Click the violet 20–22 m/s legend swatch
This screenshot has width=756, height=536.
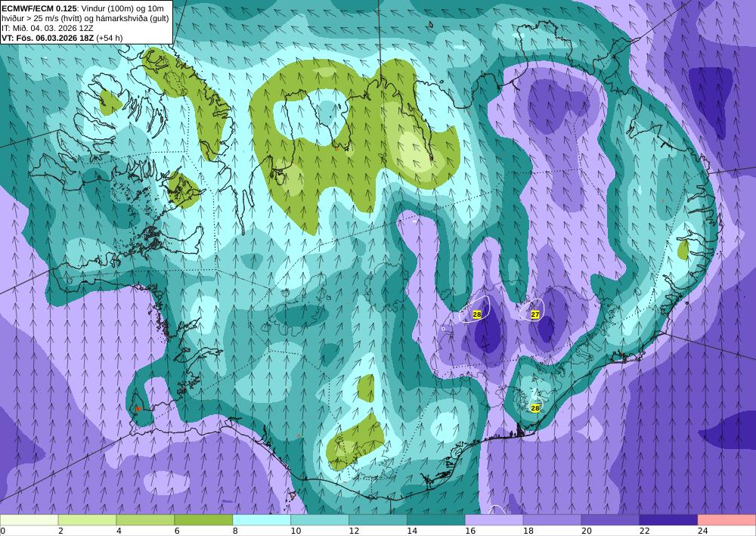pyautogui.click(x=610, y=519)
